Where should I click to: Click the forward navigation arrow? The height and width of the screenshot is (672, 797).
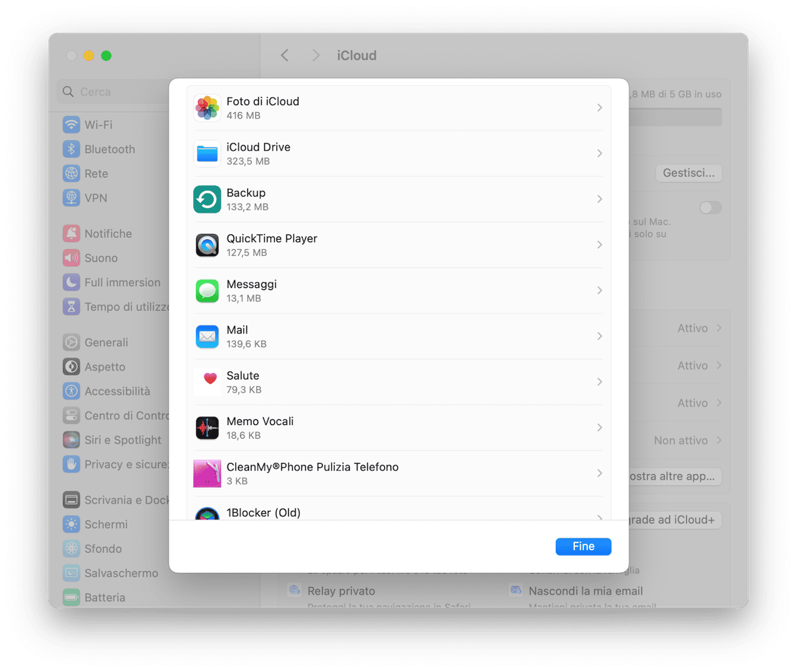pyautogui.click(x=316, y=56)
